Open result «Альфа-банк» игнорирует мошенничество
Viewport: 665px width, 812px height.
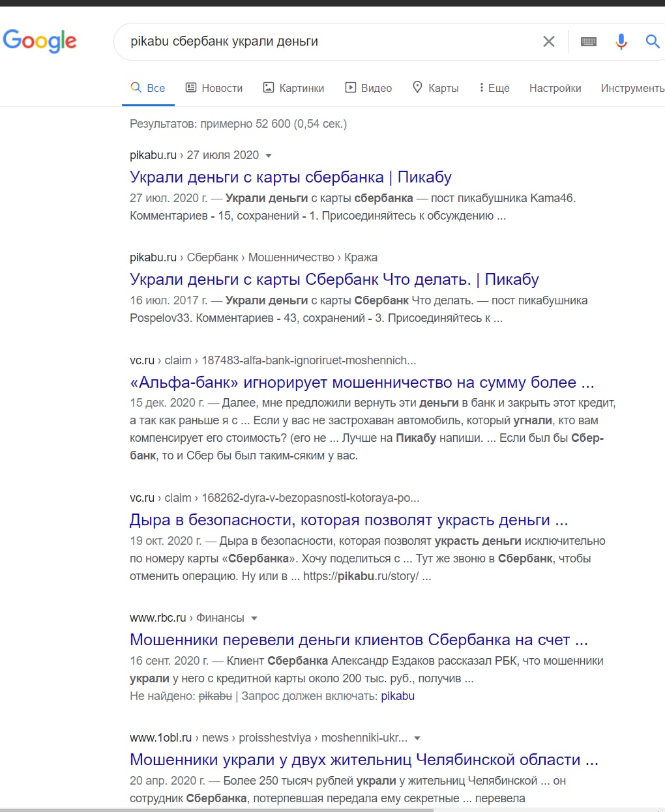(362, 383)
